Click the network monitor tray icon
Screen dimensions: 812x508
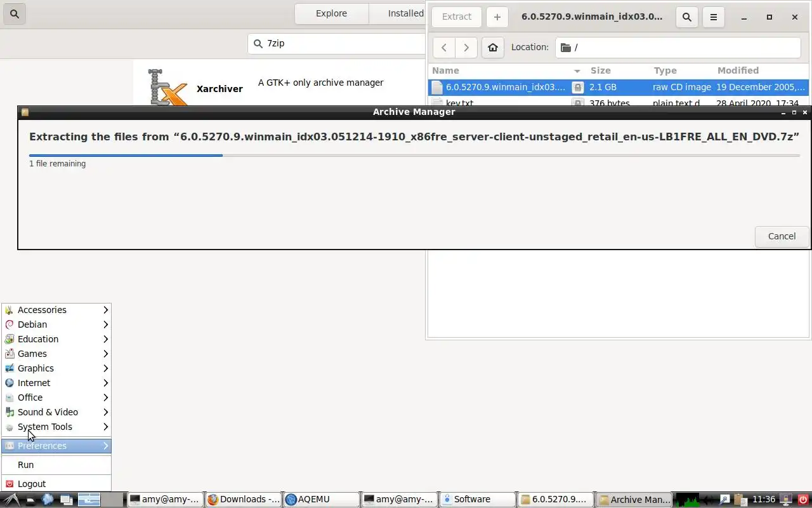pyautogui.click(x=787, y=500)
